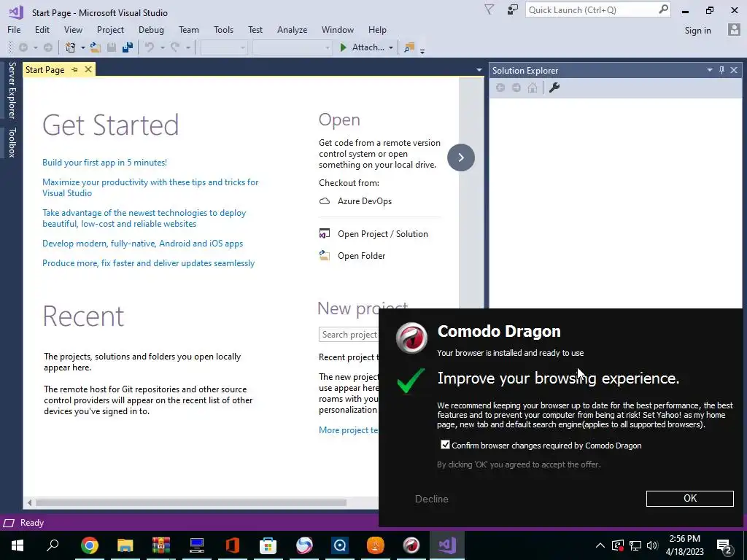Click the Azure DevOps cloud icon
Image resolution: width=747 pixels, height=560 pixels.
point(325,201)
